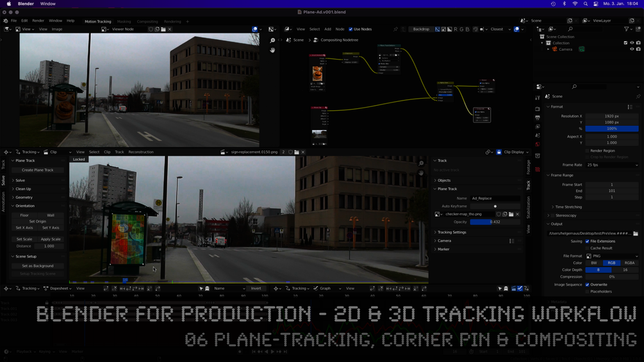644x362 pixels.
Task: Open Render properties tab icon
Action: coord(538,109)
